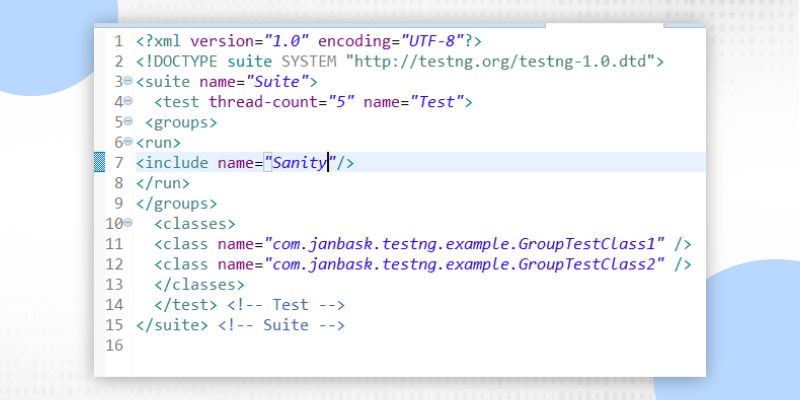
Task: Click the closing </run> tag
Action: click(162, 183)
